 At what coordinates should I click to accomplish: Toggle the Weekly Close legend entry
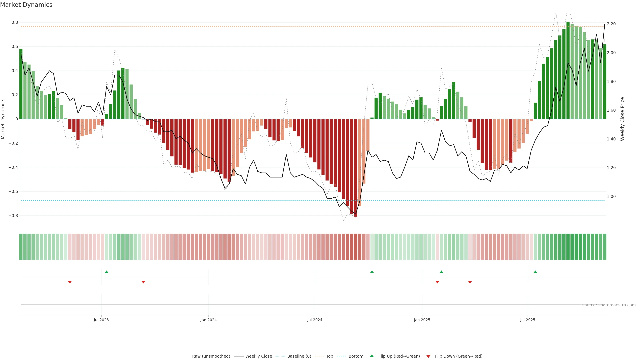(x=258, y=356)
